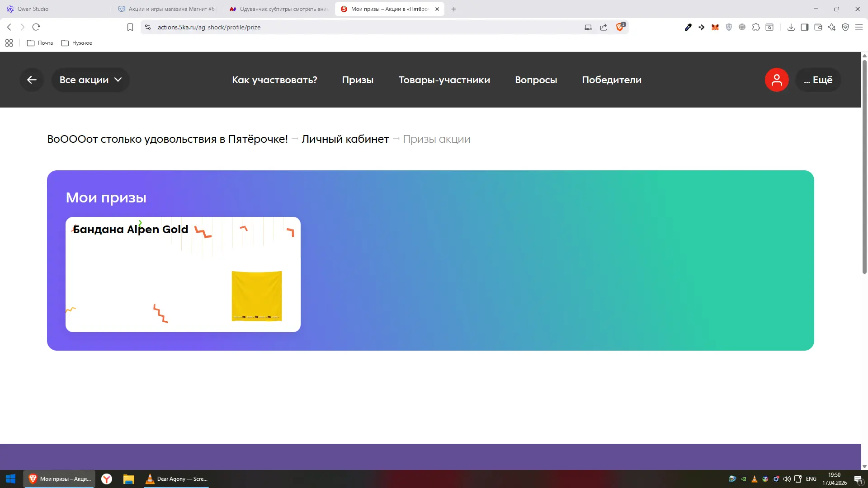Open the Нужное bookmarks folder
Viewport: 868px width, 488px height.
point(76,43)
